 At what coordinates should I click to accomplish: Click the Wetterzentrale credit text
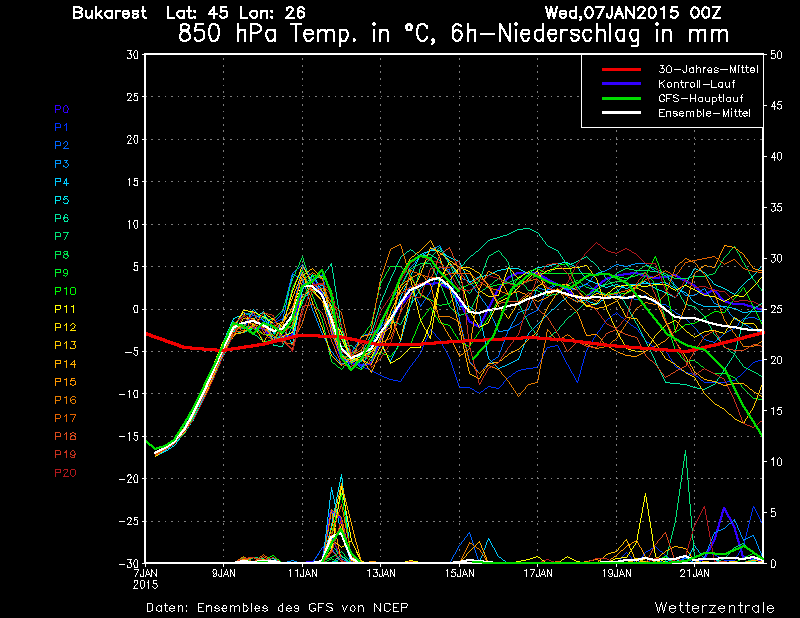[x=714, y=607]
